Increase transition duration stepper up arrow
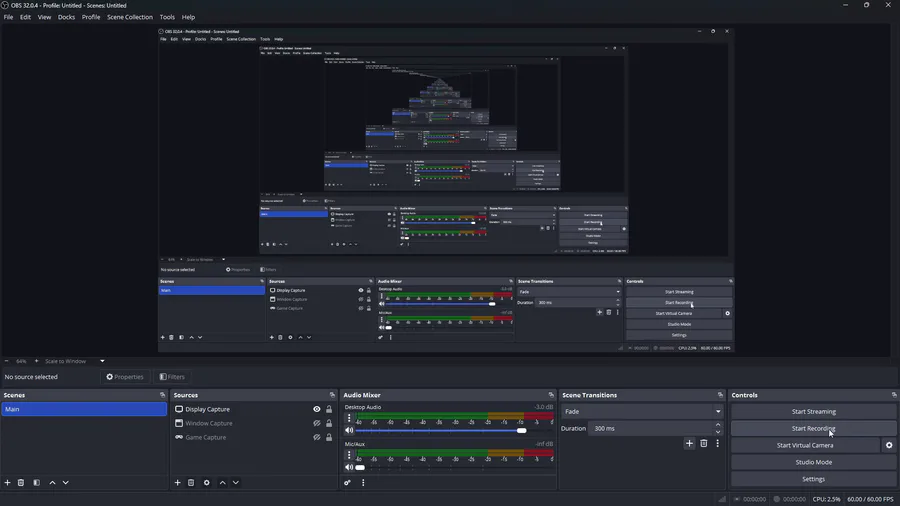The image size is (900, 506). pos(717,425)
